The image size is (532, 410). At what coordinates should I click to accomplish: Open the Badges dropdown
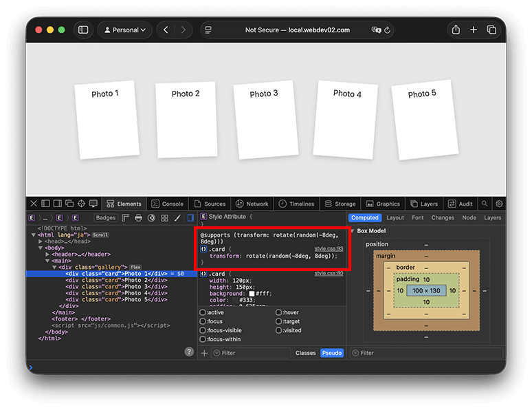coord(106,218)
